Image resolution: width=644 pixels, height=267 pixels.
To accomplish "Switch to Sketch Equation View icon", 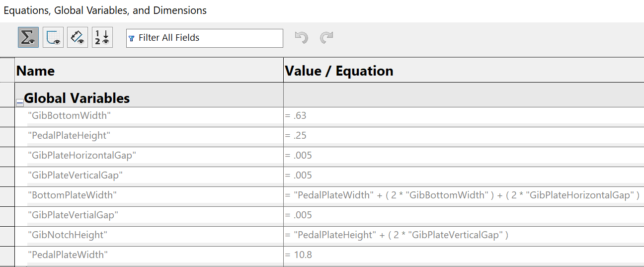I will pyautogui.click(x=53, y=37).
